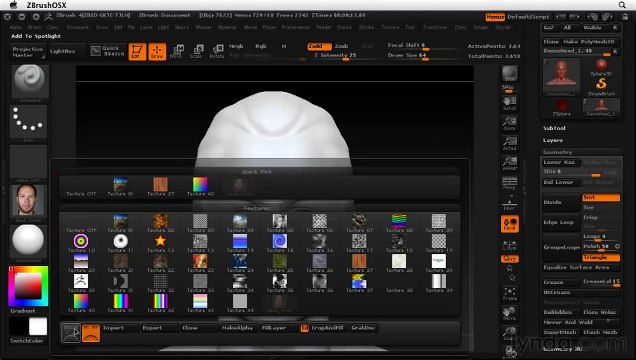Image resolution: width=636 pixels, height=360 pixels.
Task: Click the Import texture button
Action: click(x=120, y=328)
